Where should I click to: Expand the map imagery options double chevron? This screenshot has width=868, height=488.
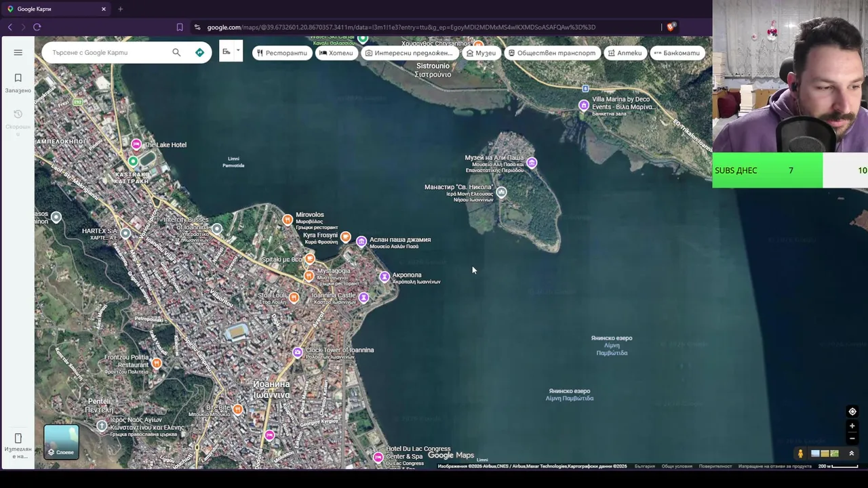pos(851,453)
